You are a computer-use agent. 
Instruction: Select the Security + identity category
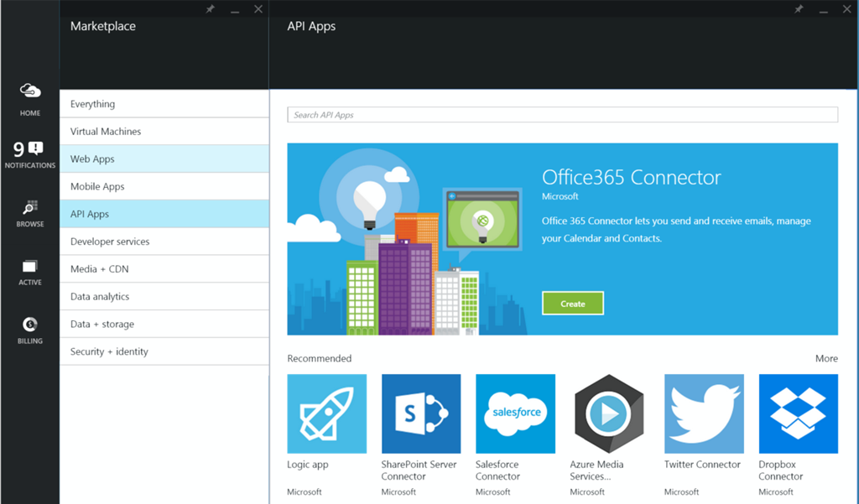point(164,351)
